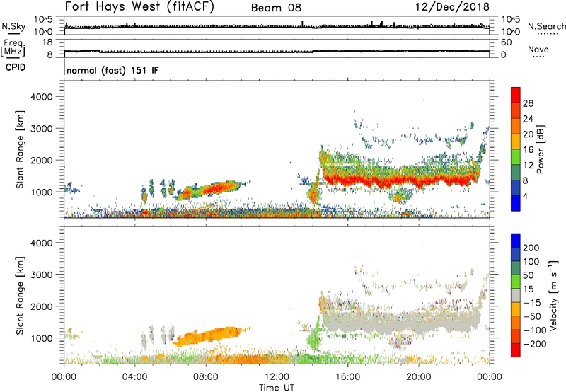Click the "CPID" row label
566x392 pixels.
[16, 67]
